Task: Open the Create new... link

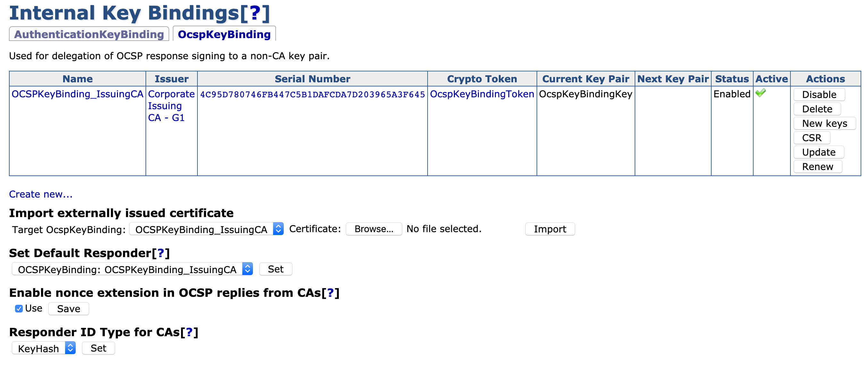Action: 41,194
